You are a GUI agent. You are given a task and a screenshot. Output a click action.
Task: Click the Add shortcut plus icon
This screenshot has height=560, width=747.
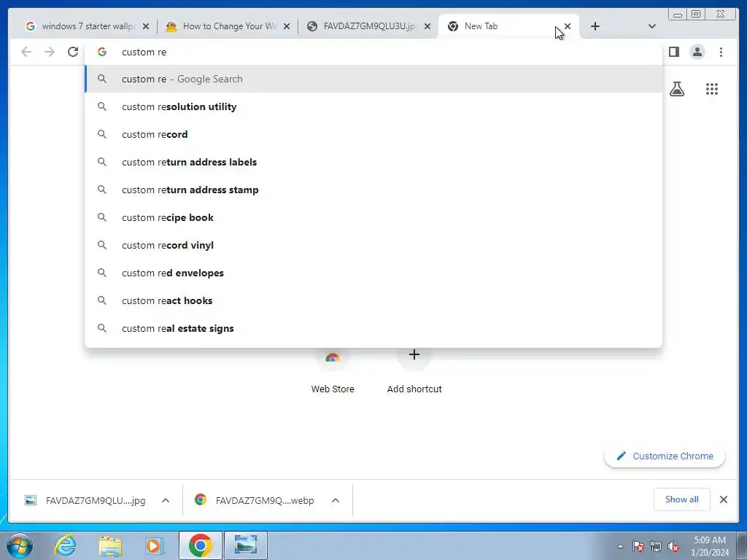414,354
